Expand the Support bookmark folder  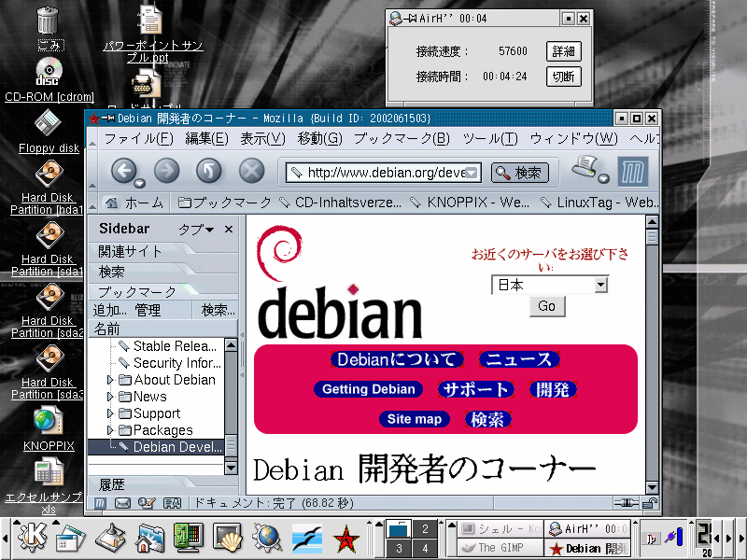(x=110, y=413)
